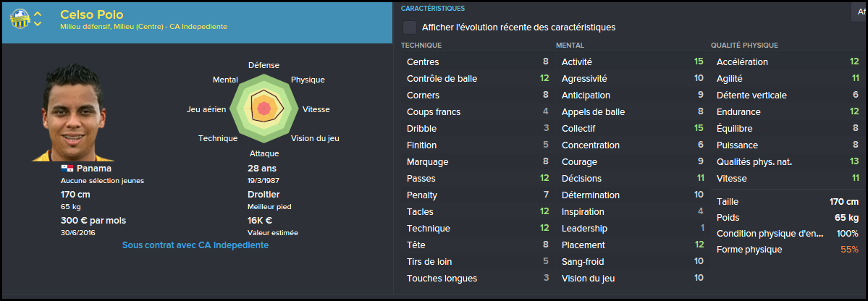Select the Caractéristiques section heading
Viewport: 868px width, 301px height.
click(x=433, y=8)
